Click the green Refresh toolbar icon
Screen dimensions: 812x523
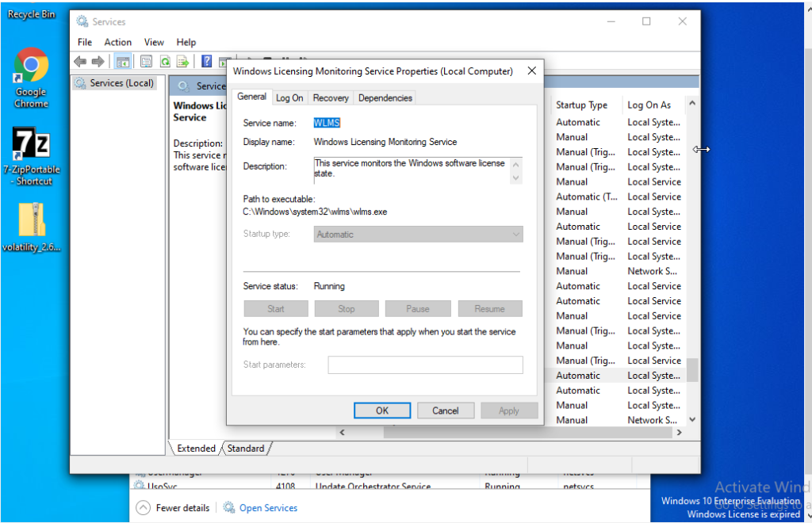(x=165, y=62)
